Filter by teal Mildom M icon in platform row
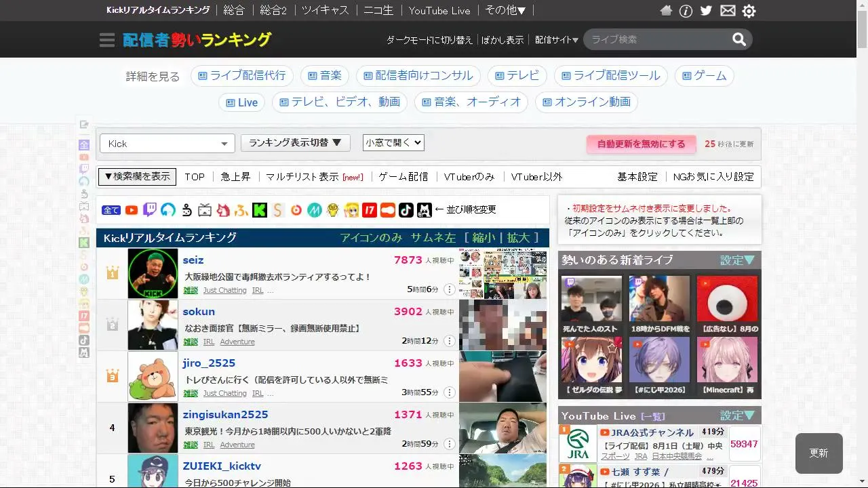This screenshot has height=488, width=868. pos(315,210)
